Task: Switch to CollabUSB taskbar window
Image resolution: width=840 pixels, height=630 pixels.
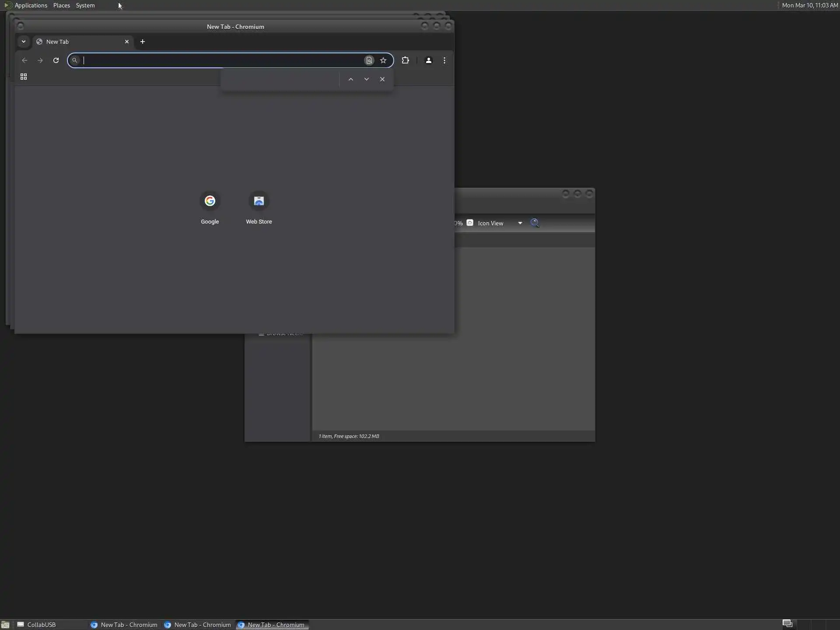Action: coord(41,624)
